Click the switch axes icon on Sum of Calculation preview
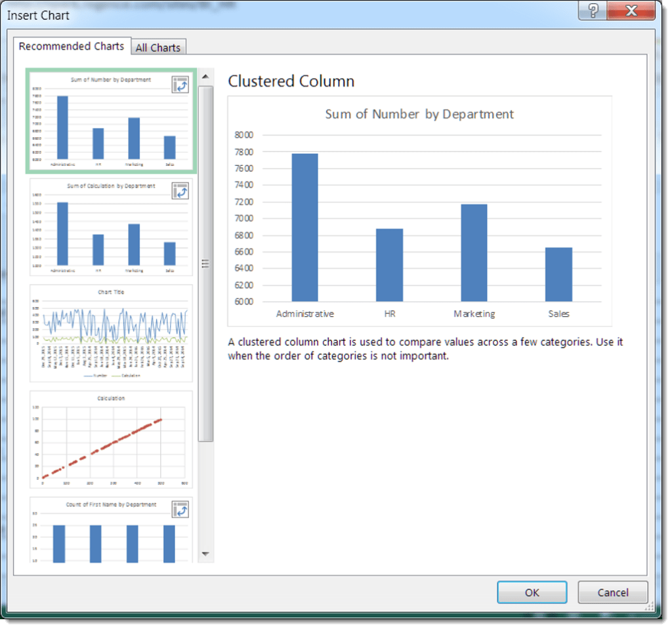Viewport: 672px width, 629px height. (180, 191)
